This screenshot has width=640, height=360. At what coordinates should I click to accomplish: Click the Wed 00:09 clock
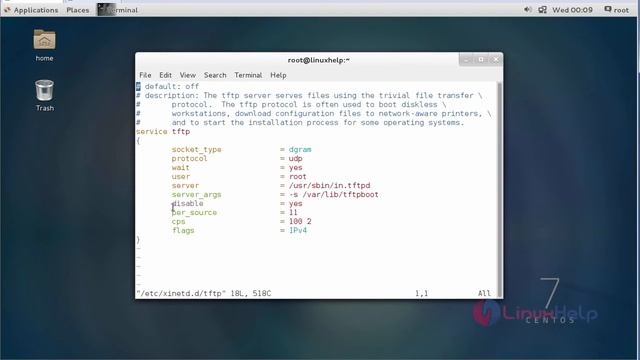point(572,10)
